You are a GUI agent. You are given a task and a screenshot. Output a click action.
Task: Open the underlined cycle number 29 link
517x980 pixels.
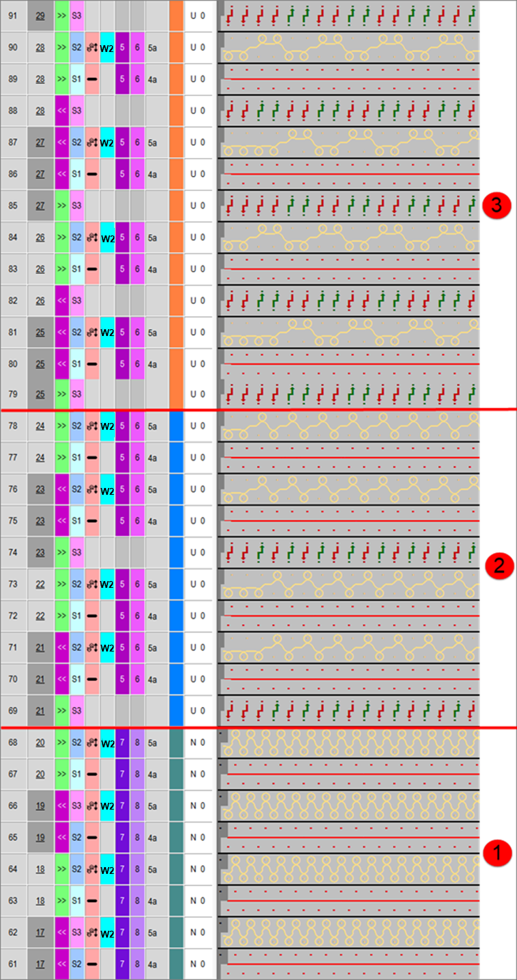point(40,15)
